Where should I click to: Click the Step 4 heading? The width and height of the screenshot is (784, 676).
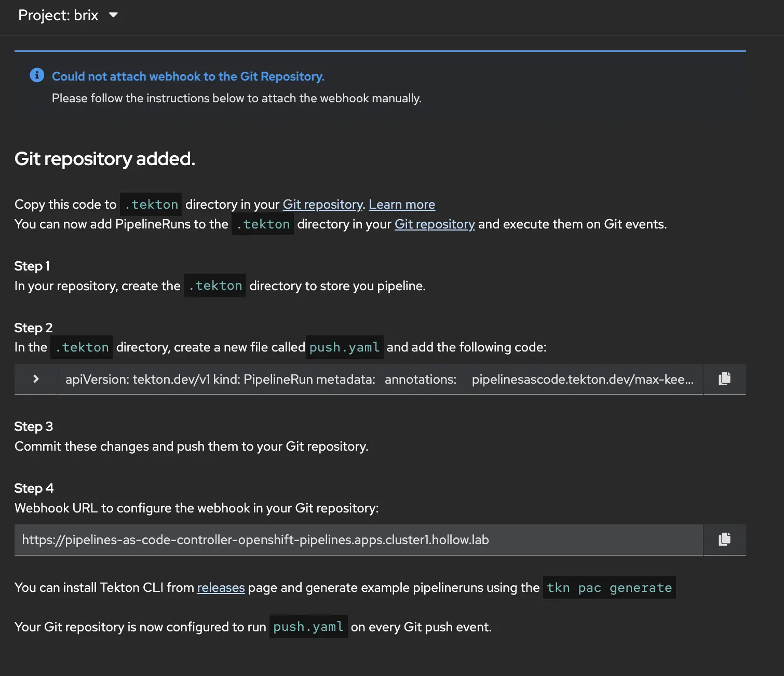[34, 489]
